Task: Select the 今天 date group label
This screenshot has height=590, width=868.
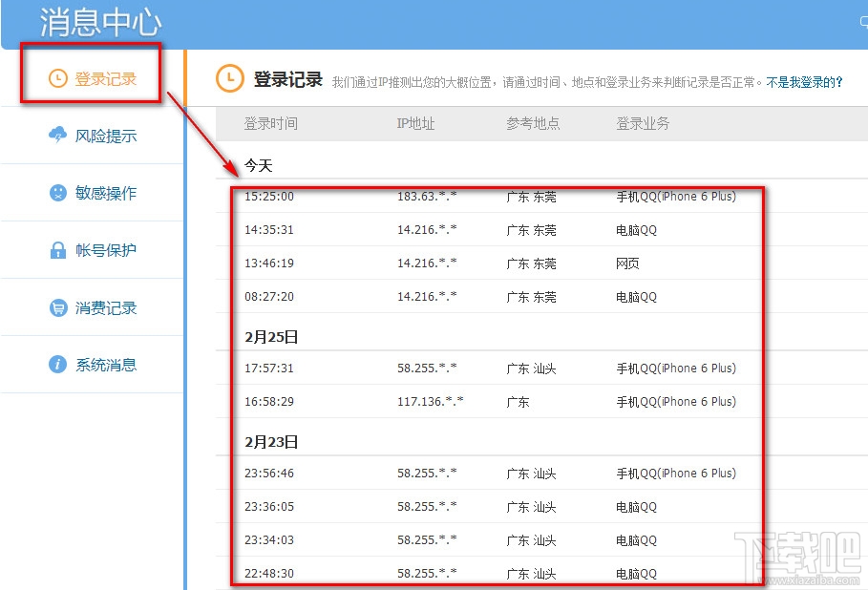Action: coord(259,165)
